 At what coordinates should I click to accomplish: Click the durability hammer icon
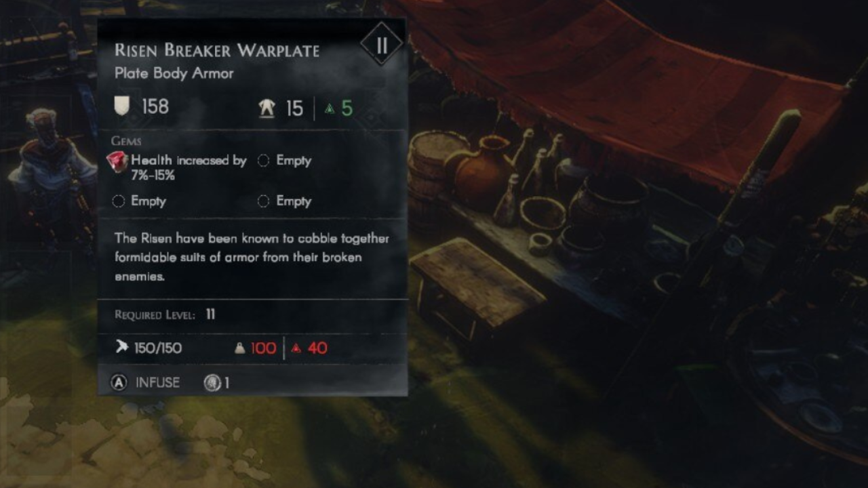121,348
